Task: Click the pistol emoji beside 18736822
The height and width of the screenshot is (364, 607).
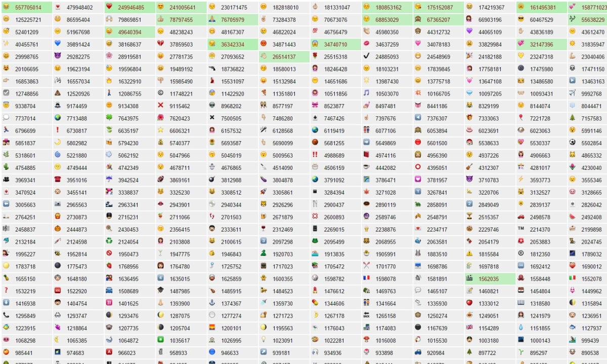Action: click(x=212, y=69)
